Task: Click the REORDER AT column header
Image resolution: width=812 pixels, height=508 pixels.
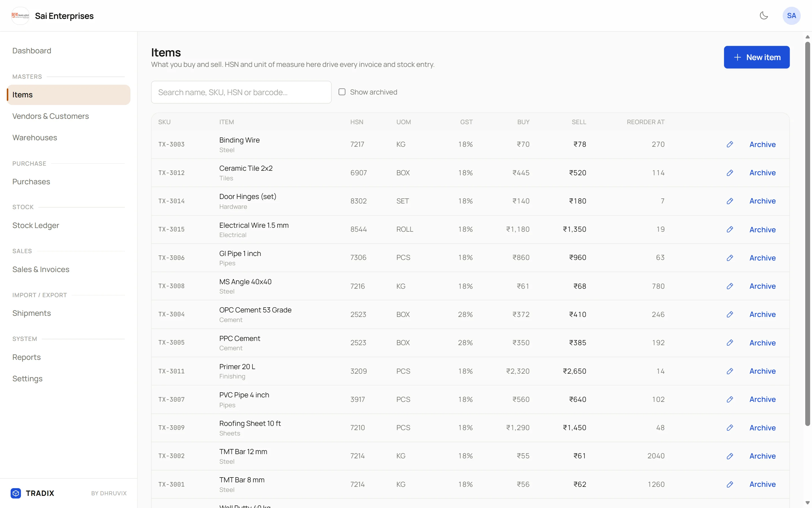Action: [x=646, y=122]
